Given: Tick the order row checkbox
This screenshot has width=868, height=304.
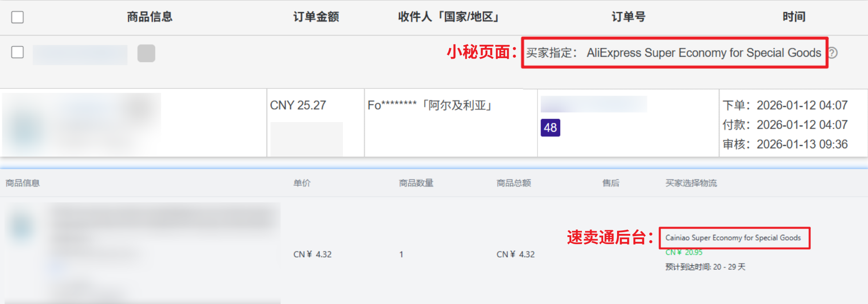Looking at the screenshot, I should (17, 52).
